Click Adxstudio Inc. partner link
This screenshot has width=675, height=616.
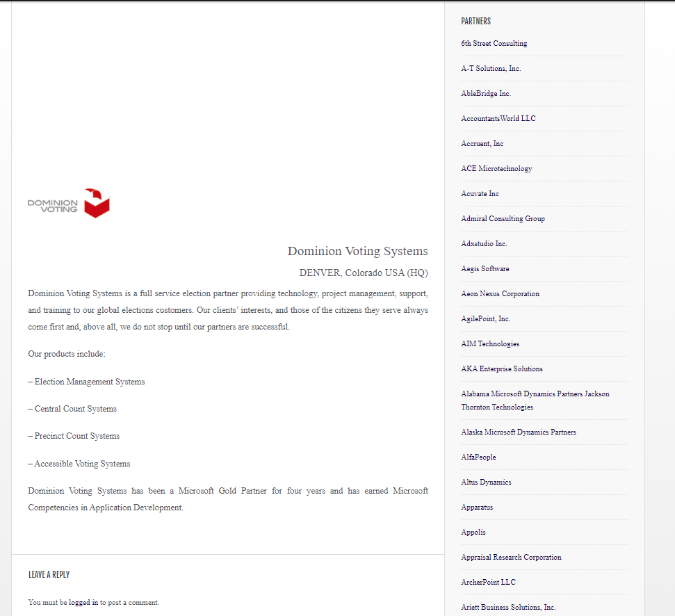484,243
